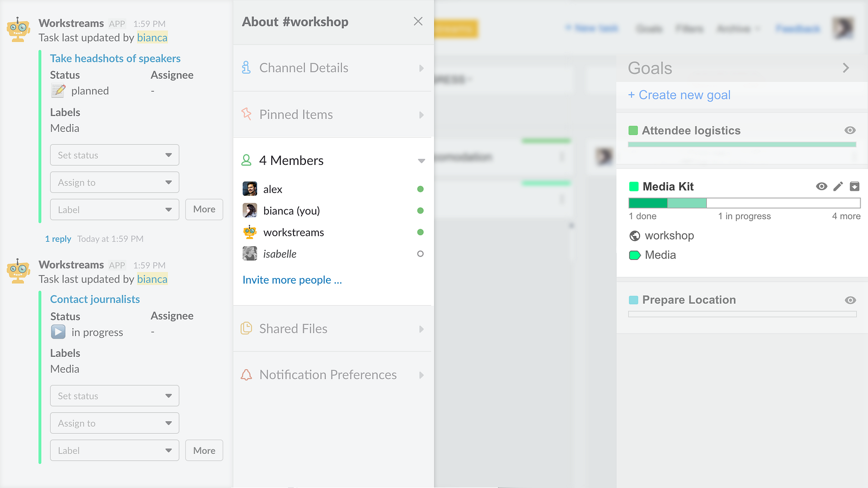Click Create new goal link
This screenshot has width=868, height=488.
(x=679, y=95)
